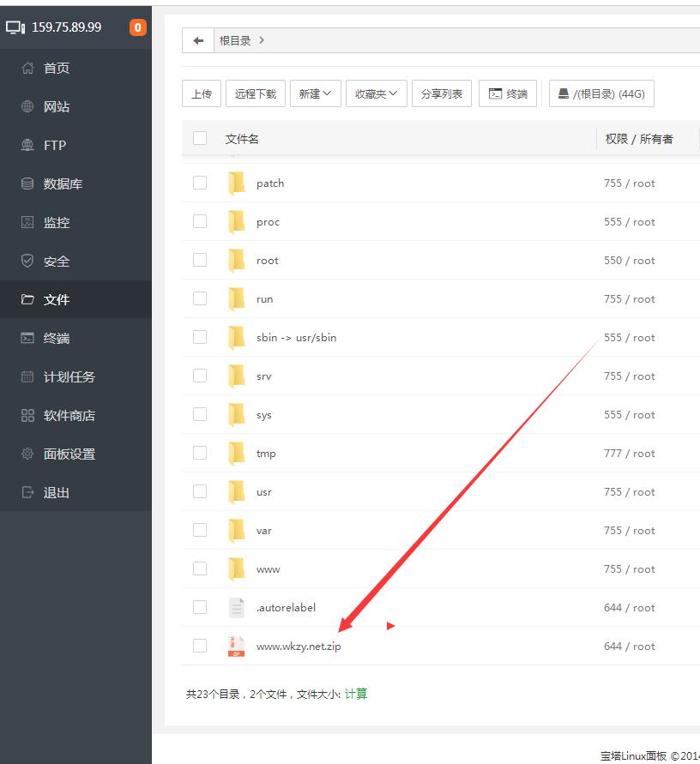Click the /(根目录) (44G) disk button
Screen dimensions: 700x764
[x=601, y=94]
